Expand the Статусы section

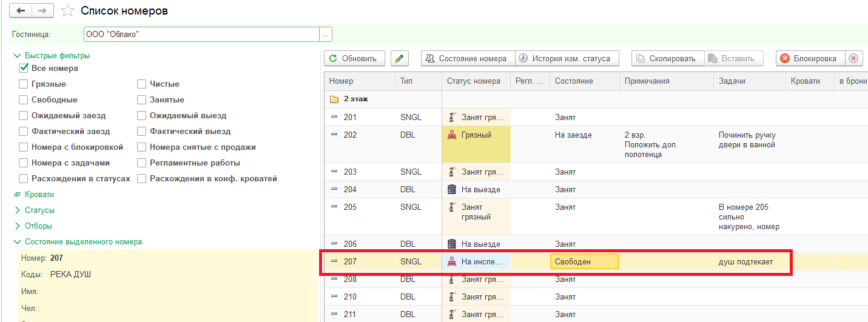17,210
